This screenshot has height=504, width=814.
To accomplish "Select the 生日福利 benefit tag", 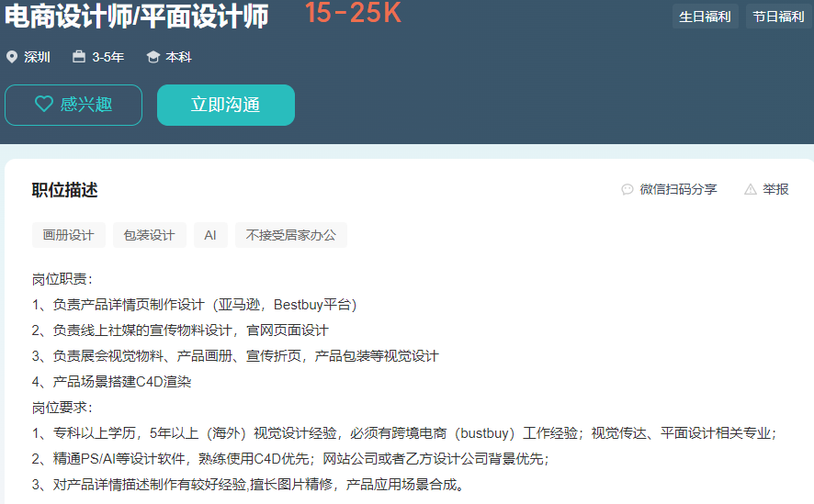I will coord(705,17).
